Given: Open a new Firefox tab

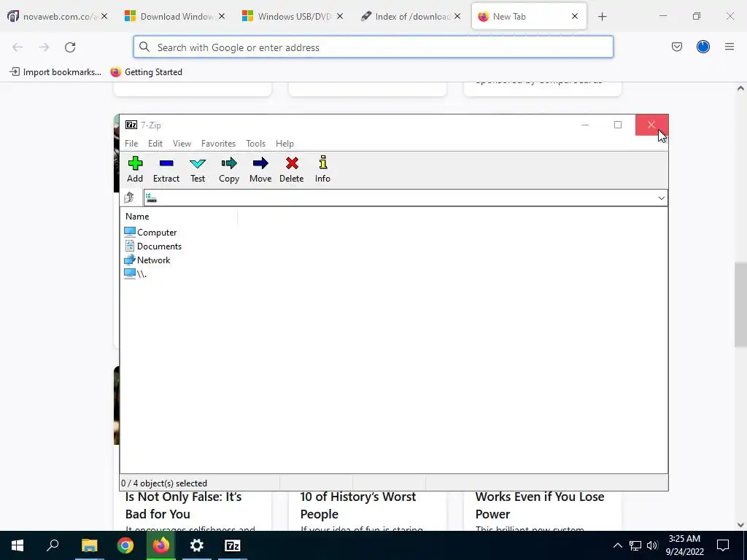Looking at the screenshot, I should (x=602, y=17).
